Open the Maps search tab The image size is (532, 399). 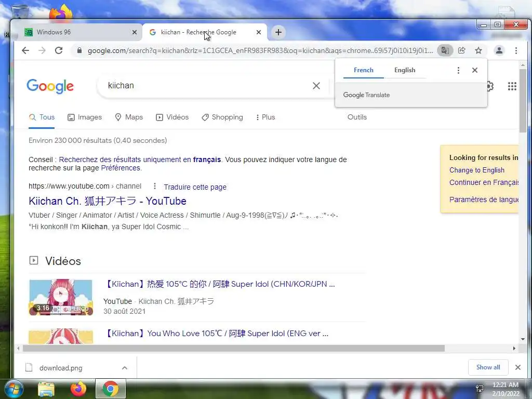click(x=129, y=117)
